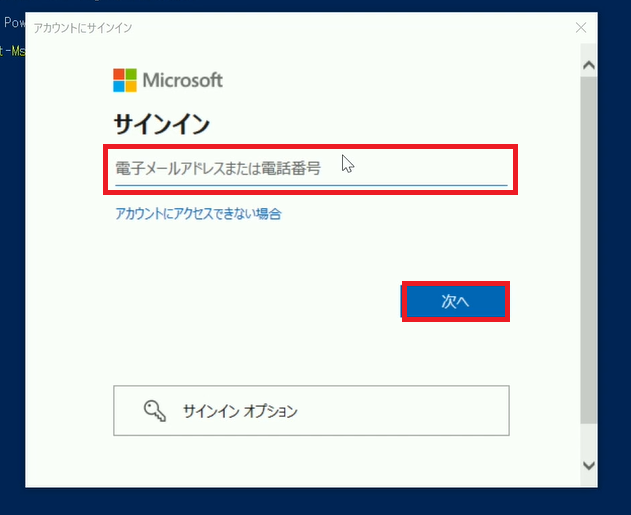Click the blue 次へ button
Image resolution: width=631 pixels, height=515 pixels.
[x=456, y=301]
